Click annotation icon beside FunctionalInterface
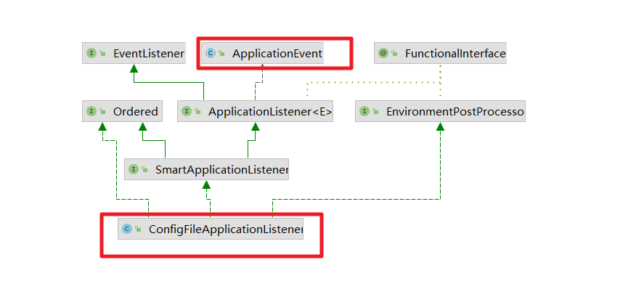The image size is (644, 305). click(x=383, y=53)
